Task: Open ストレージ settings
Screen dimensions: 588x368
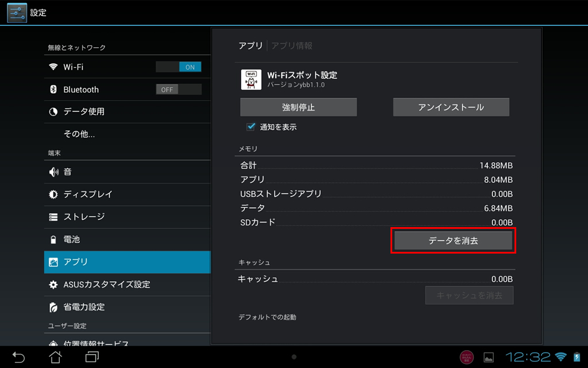Action: pyautogui.click(x=127, y=217)
